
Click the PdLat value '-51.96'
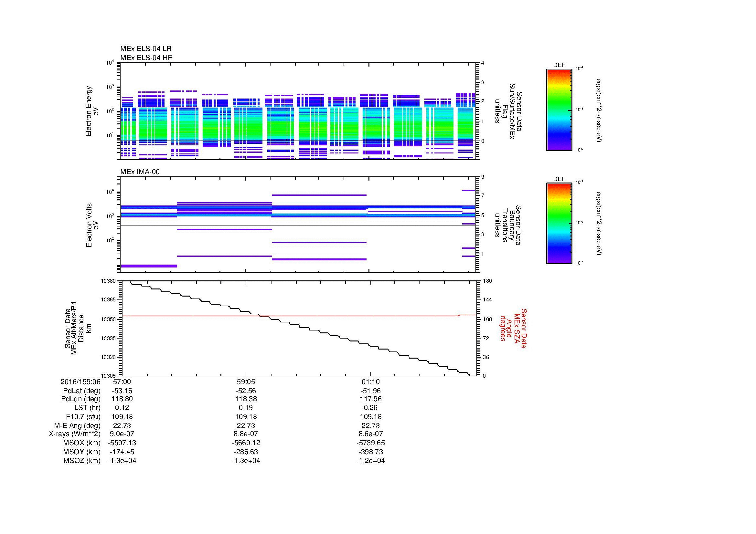click(371, 391)
